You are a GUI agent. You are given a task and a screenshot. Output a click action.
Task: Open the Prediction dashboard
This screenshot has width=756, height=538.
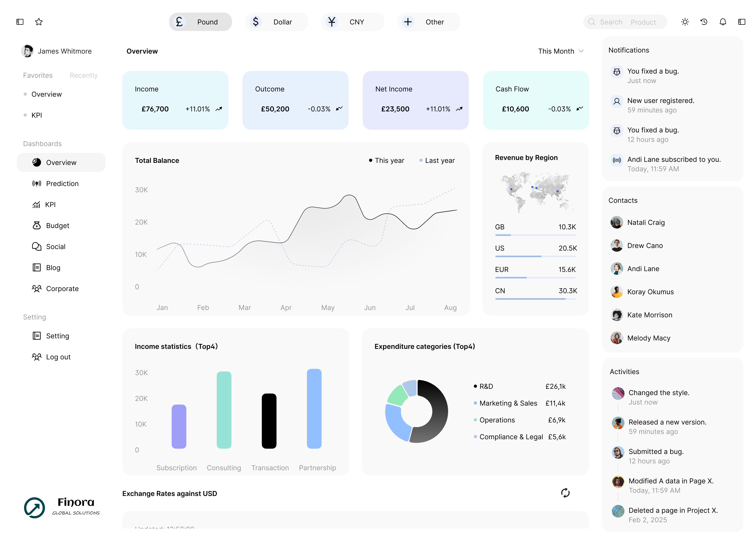tap(62, 184)
